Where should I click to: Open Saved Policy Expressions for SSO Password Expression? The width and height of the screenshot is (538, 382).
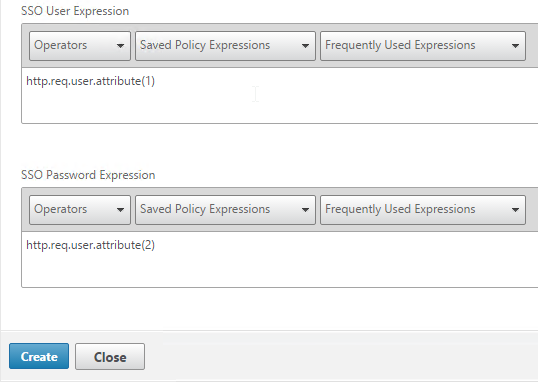[225, 210]
